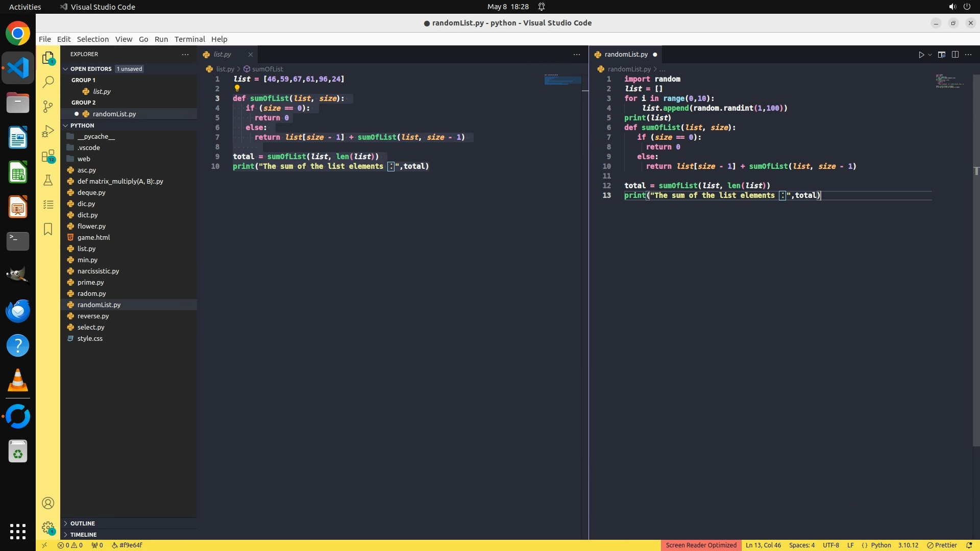The width and height of the screenshot is (980, 551).
Task: Click the #f9e64f color status item
Action: (127, 545)
